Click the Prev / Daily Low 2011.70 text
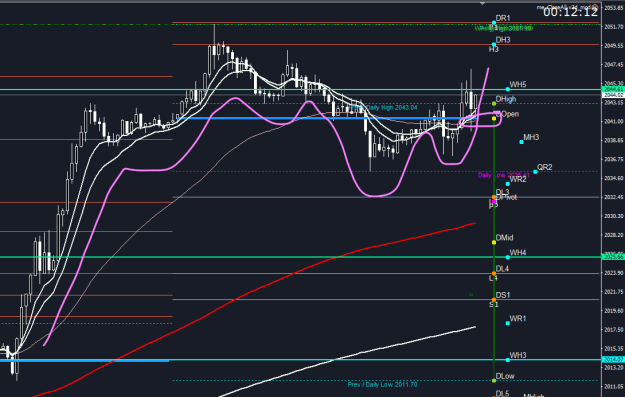Viewport: 625px width, 397px height. 382,385
